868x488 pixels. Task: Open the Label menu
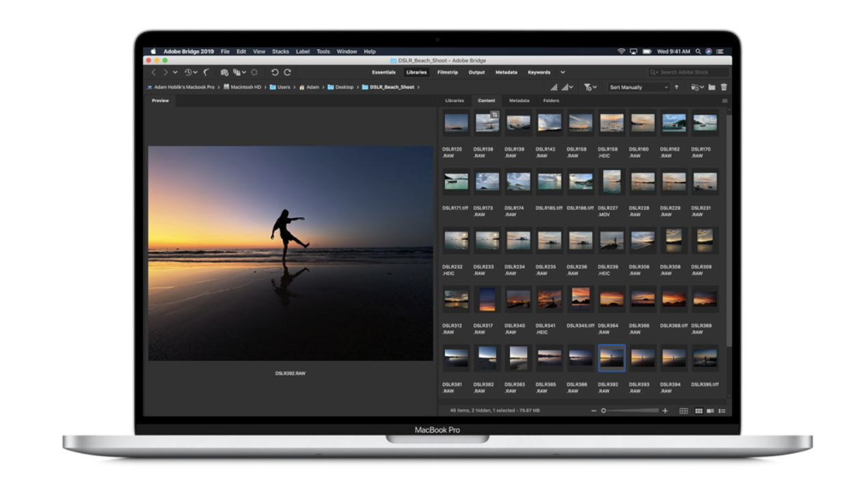[302, 51]
